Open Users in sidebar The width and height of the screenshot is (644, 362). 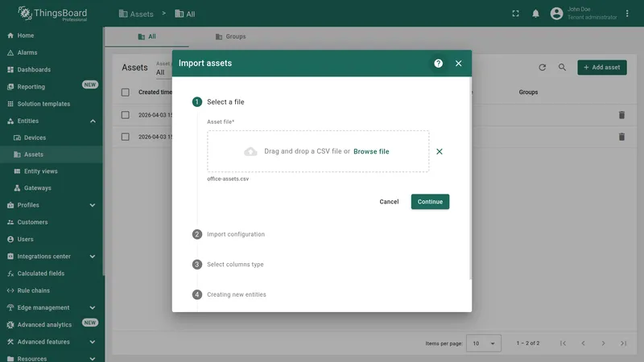point(52,239)
